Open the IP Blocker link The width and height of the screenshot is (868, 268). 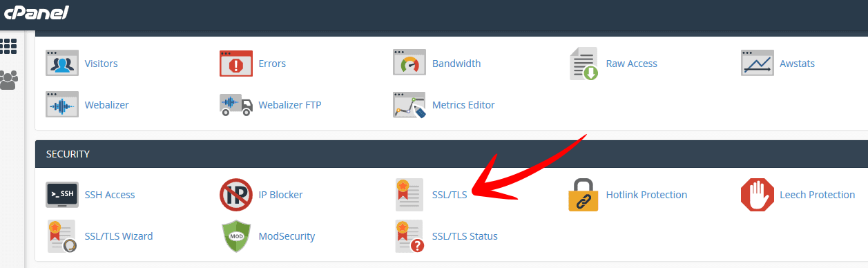(280, 195)
